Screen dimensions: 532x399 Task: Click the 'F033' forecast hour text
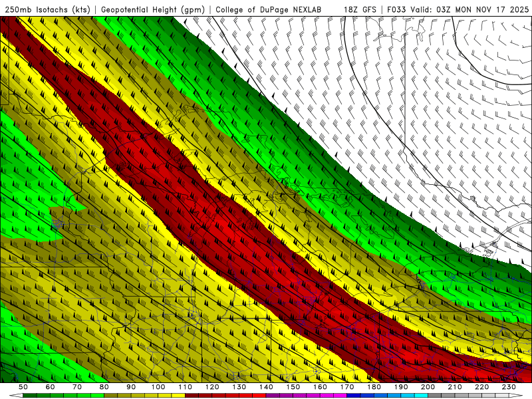396,10
